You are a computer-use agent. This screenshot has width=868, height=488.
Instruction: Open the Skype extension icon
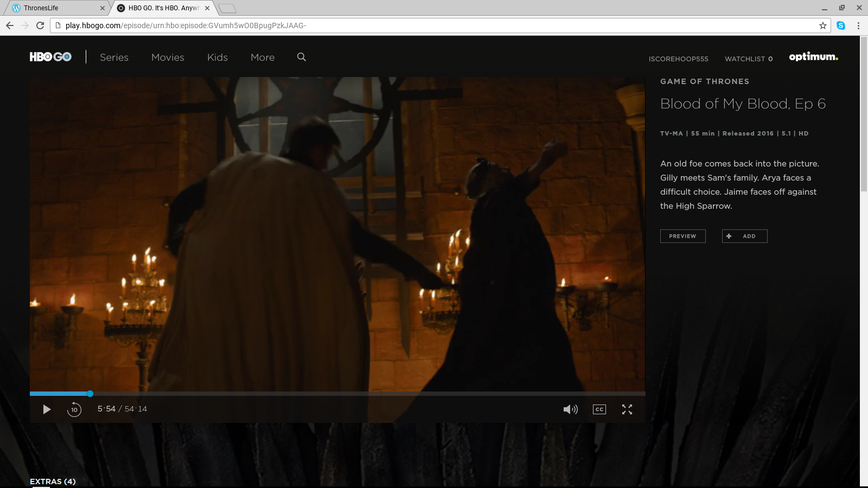pyautogui.click(x=841, y=25)
